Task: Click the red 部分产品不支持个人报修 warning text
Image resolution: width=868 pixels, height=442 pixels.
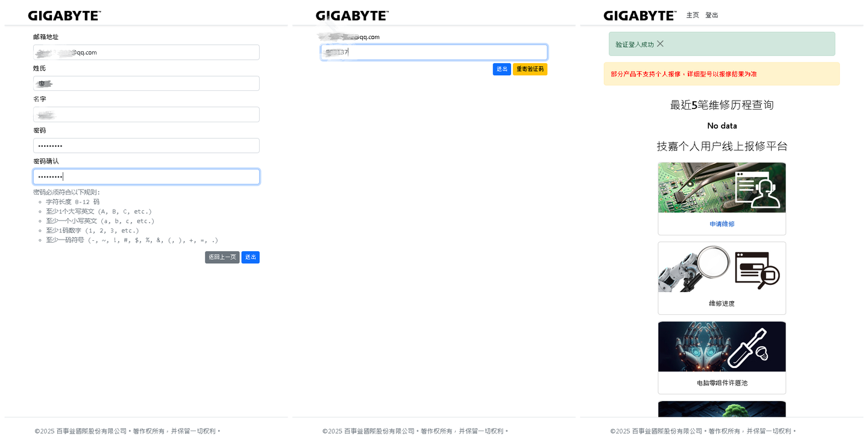Action: (684, 74)
